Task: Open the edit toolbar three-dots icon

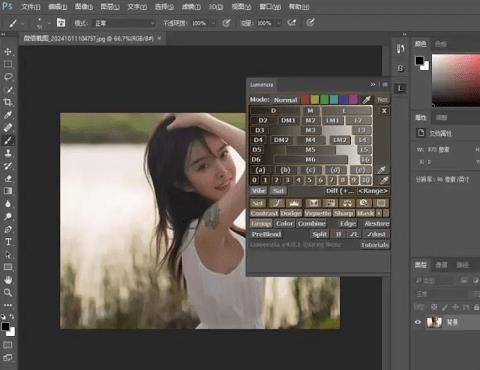Action: pos(8,305)
